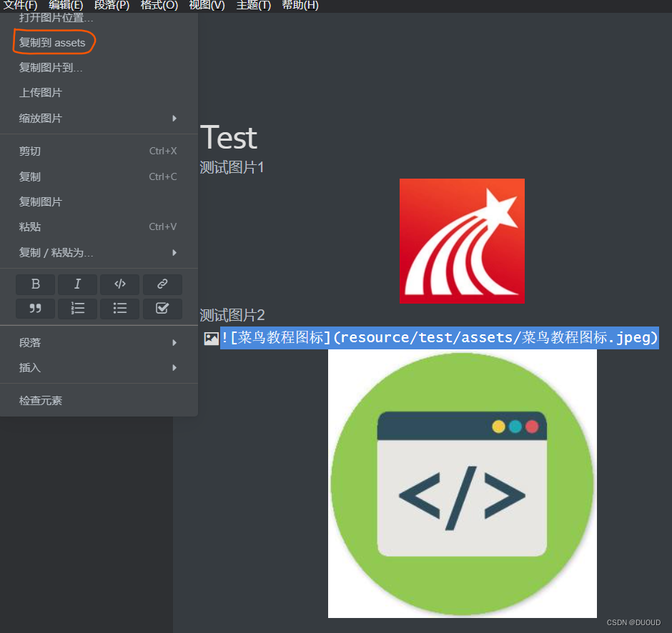
Task: Expand the 缩放图片 submenu arrow
Action: tap(174, 118)
